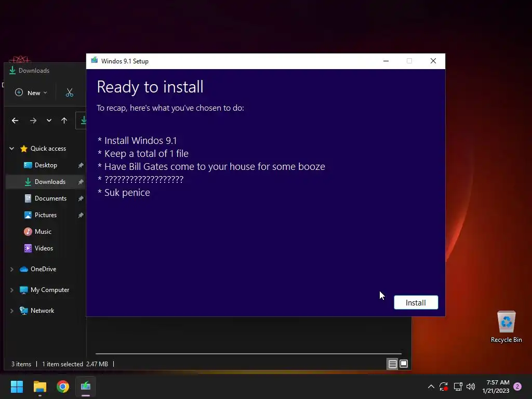Unpin Desktop using its pin icon
The width and height of the screenshot is (532, 399).
(x=81, y=165)
